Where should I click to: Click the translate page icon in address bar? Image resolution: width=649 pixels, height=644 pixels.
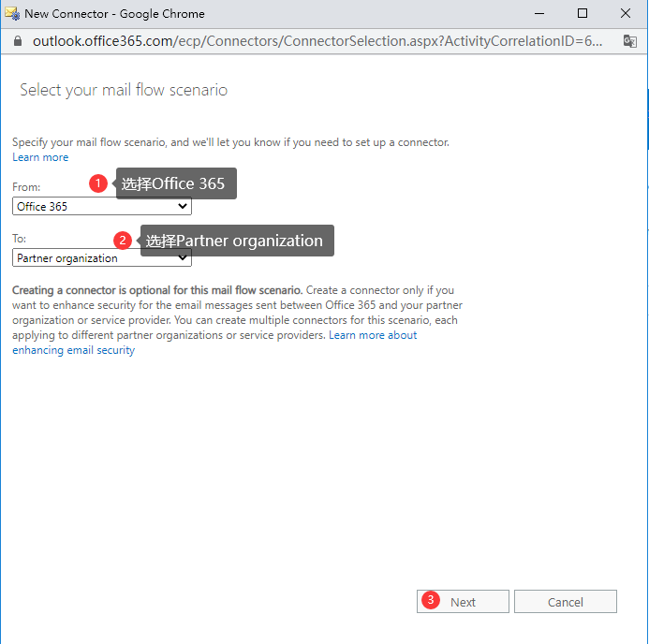[629, 41]
